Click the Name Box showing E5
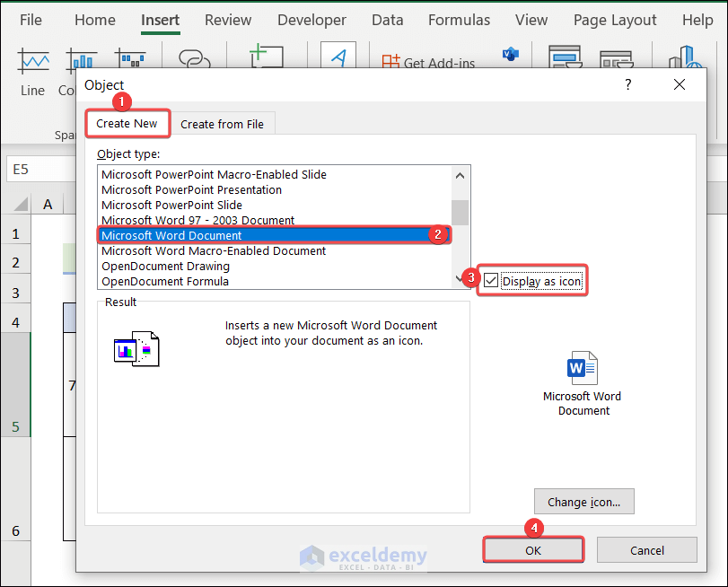The width and height of the screenshot is (728, 587). [41, 169]
